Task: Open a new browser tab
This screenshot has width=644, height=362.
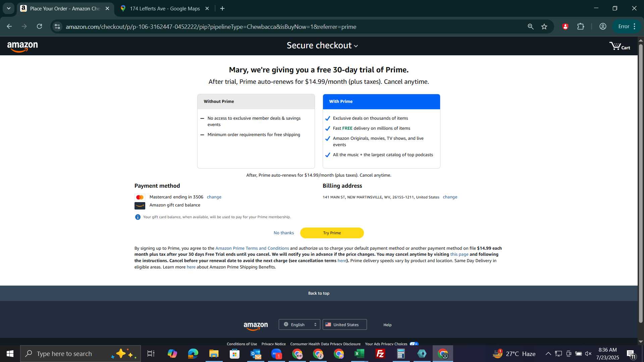Action: point(222,9)
